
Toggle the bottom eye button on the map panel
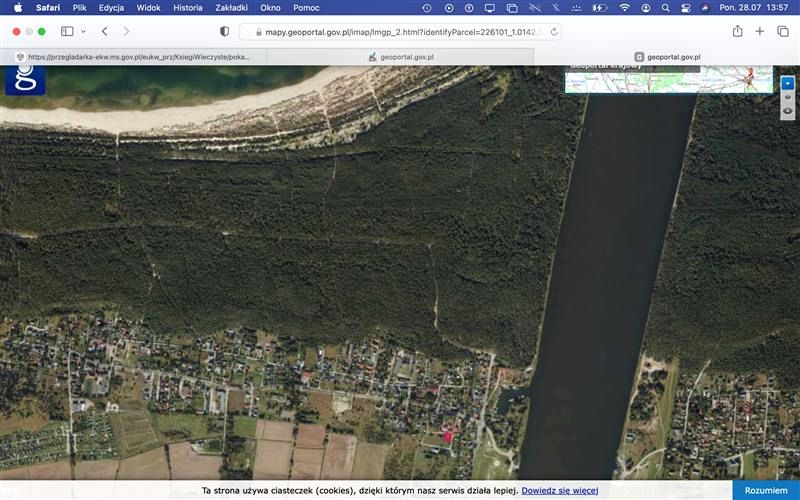788,110
